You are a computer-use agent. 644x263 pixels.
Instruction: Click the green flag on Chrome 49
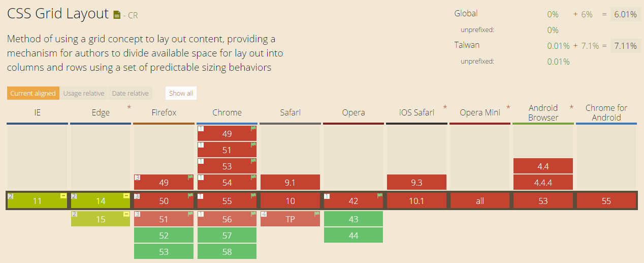tap(253, 129)
